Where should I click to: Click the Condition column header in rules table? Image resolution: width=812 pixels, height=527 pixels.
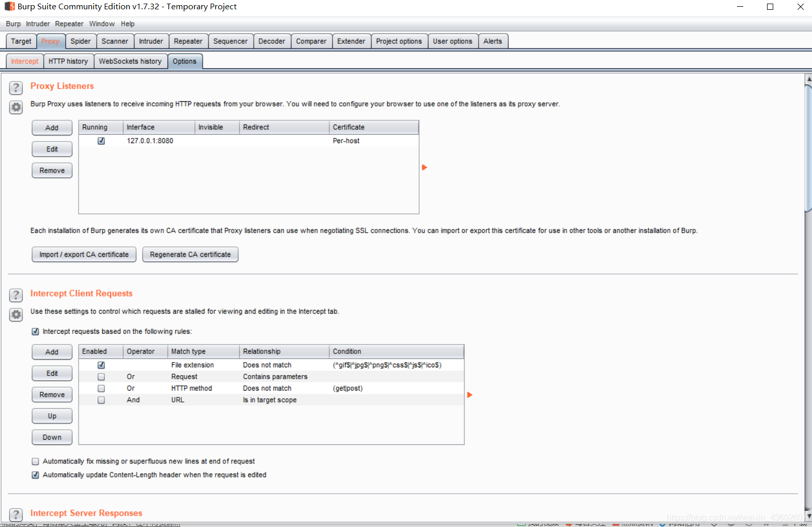[x=396, y=351]
